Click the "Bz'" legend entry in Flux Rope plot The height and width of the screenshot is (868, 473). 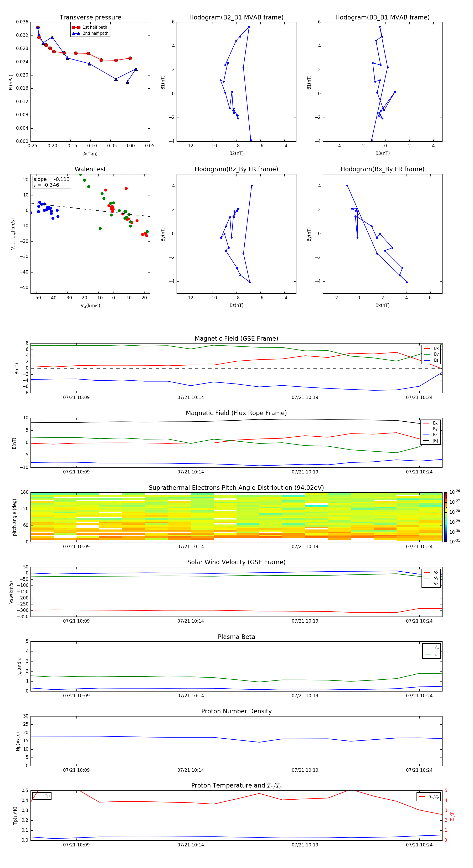pos(431,435)
